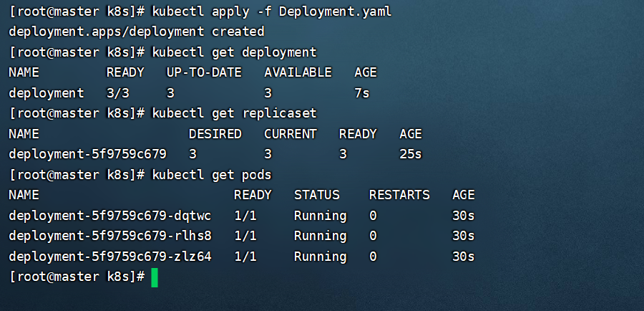Image resolution: width=644 pixels, height=311 pixels.
Task: Select pod name 'deployment-5f9759c679-zlz64'
Action: pyautogui.click(x=110, y=257)
